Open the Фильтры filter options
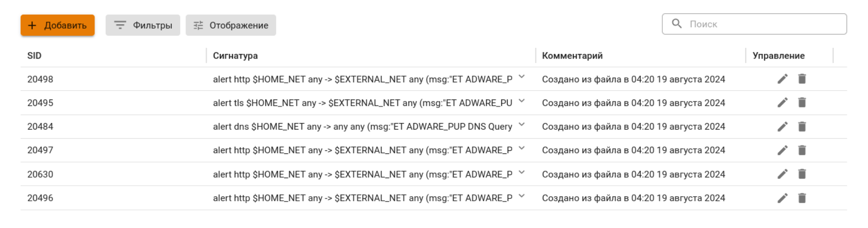Screen dimensions: 868x228 click(x=142, y=25)
